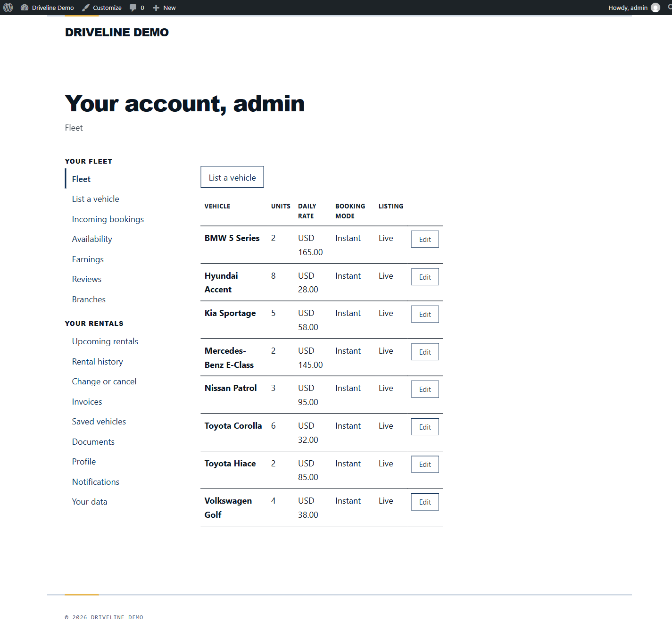The width and height of the screenshot is (672, 639).
Task: Click the USD 28.00 daily rate
Action: (308, 282)
